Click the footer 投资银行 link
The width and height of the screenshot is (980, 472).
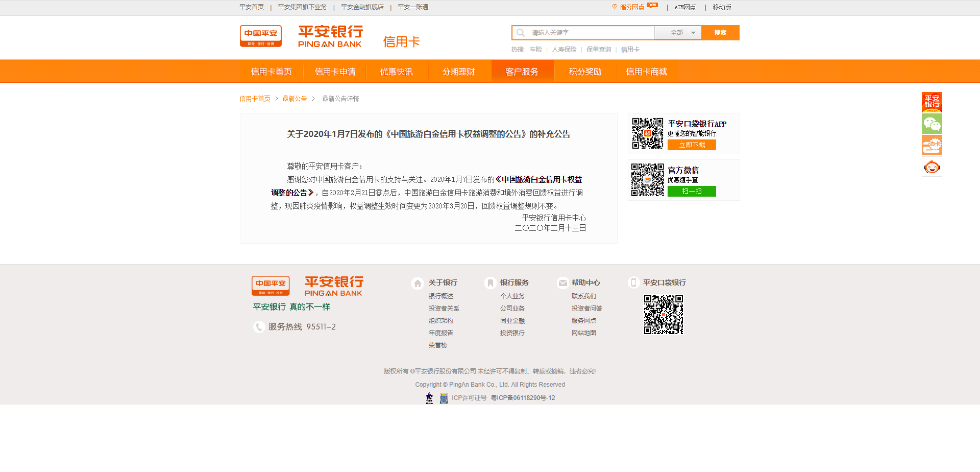pyautogui.click(x=512, y=333)
